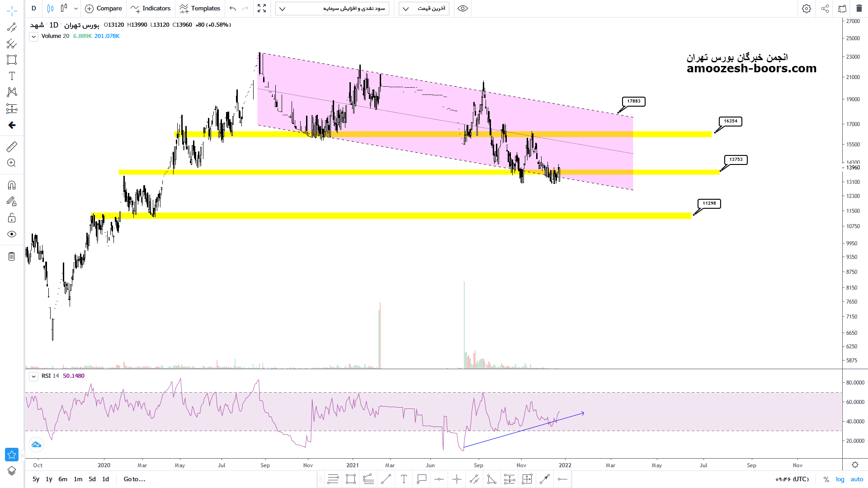
Task: Collapse the RSI indicator legend
Action: click(x=34, y=376)
